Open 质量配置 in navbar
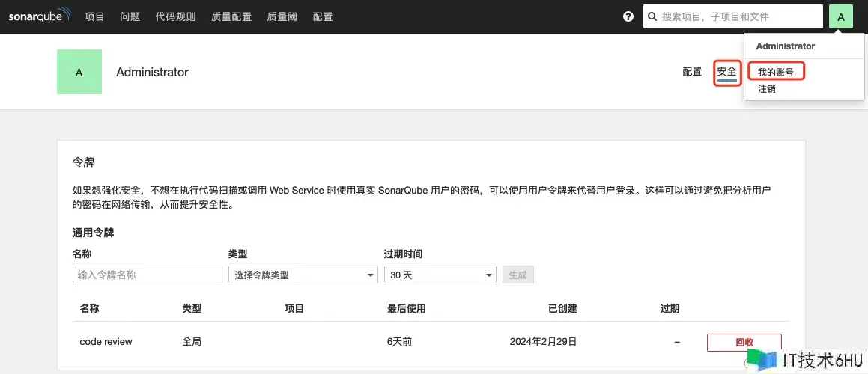The width and height of the screenshot is (868, 374). [x=231, y=16]
